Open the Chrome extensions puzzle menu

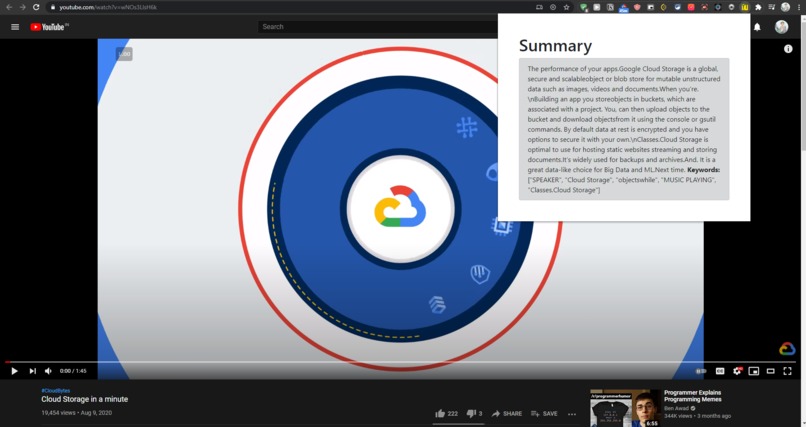pos(758,7)
